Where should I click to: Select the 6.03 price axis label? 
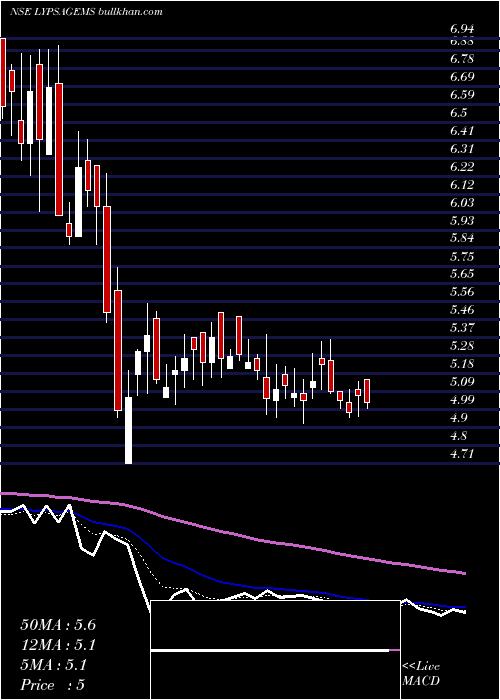[x=462, y=203]
